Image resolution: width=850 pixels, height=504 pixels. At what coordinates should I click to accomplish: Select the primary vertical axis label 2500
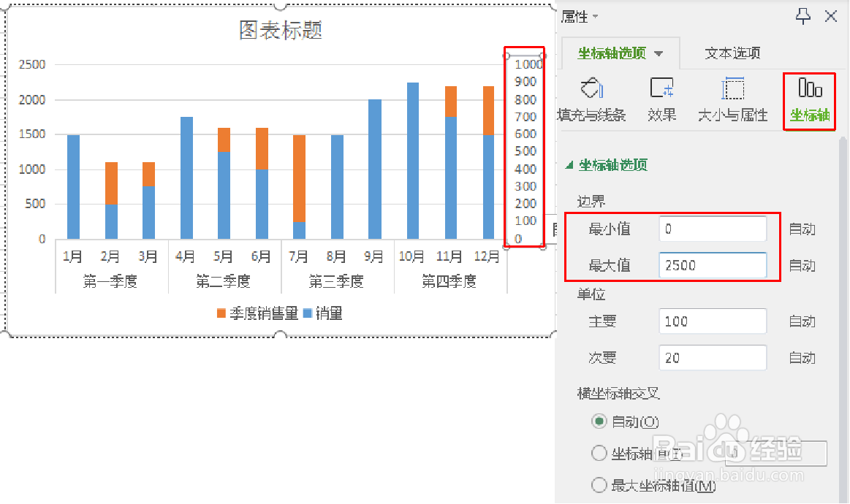(x=32, y=64)
